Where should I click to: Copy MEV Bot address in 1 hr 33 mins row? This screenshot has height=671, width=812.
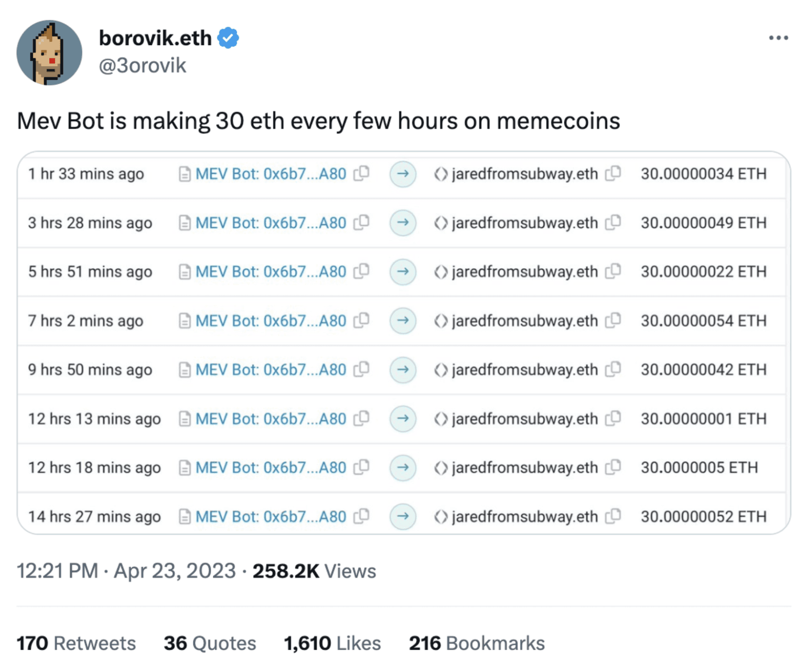click(361, 173)
